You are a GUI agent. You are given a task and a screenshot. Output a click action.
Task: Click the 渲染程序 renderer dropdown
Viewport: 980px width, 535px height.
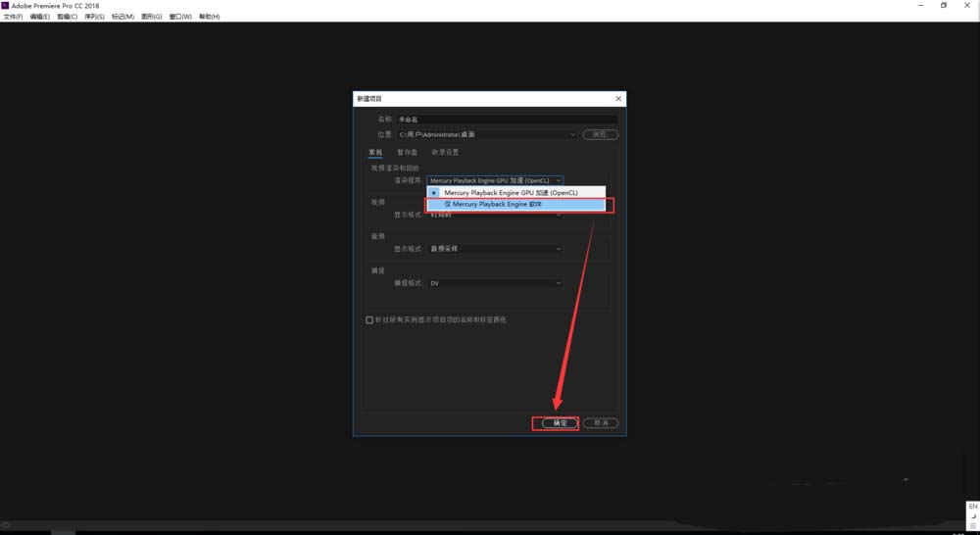pyautogui.click(x=494, y=180)
